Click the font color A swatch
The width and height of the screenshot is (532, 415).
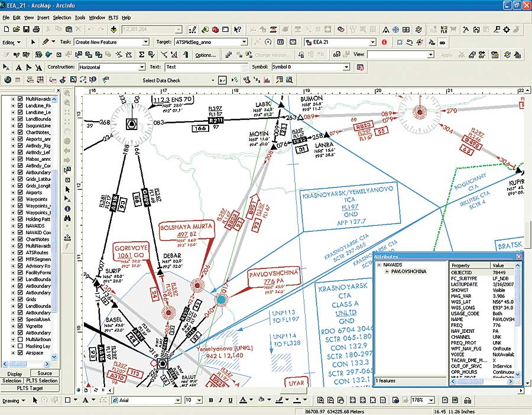click(x=242, y=400)
